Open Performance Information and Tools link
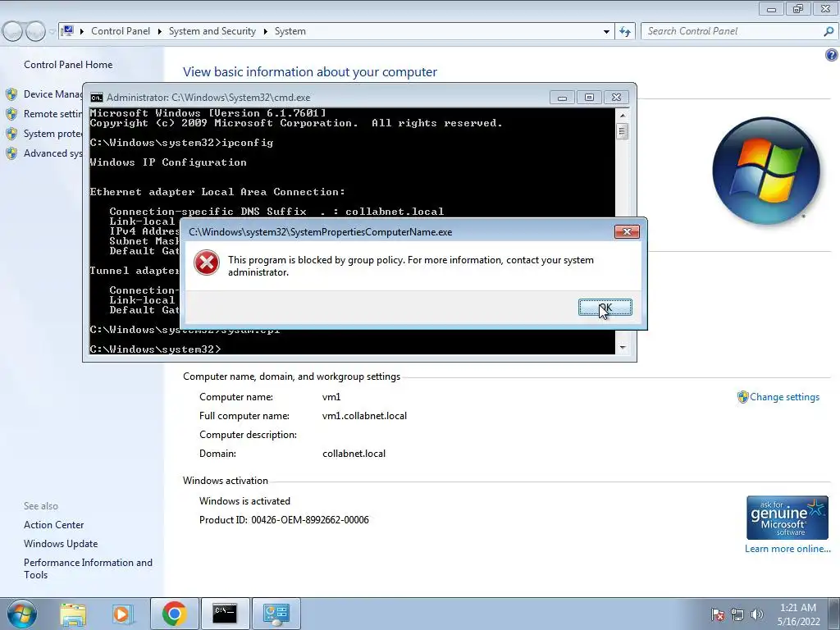Screen dimensions: 840x630 (88, 568)
